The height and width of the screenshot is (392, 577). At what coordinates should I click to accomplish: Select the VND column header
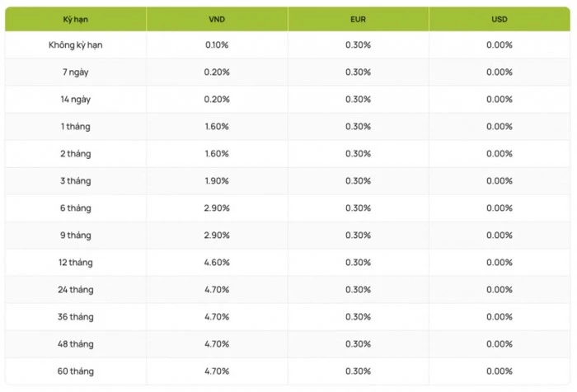(x=218, y=19)
